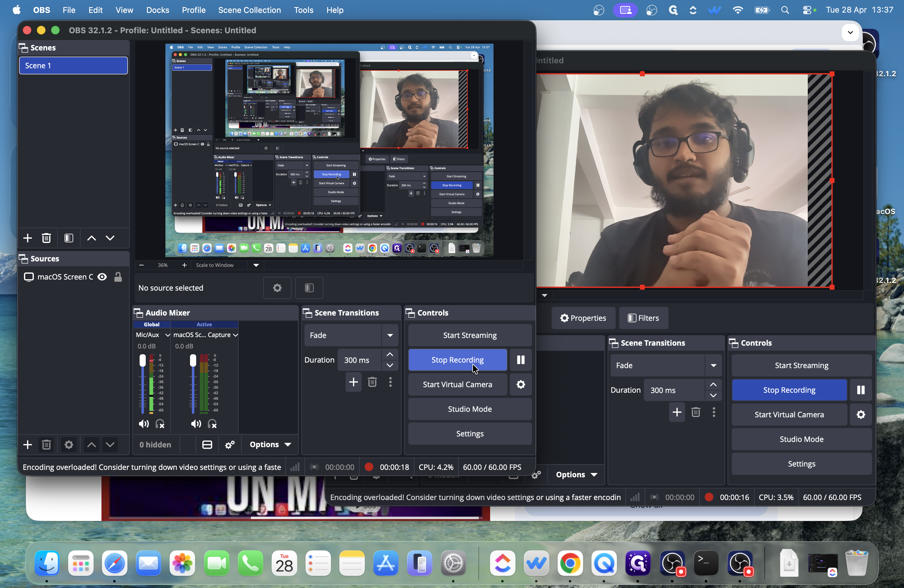Toggle lock for macOS Screen Capture source
Screen dimensions: 904x588
118,277
